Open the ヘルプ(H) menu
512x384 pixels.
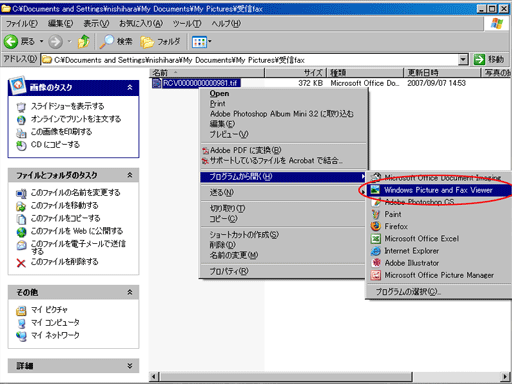[226, 24]
